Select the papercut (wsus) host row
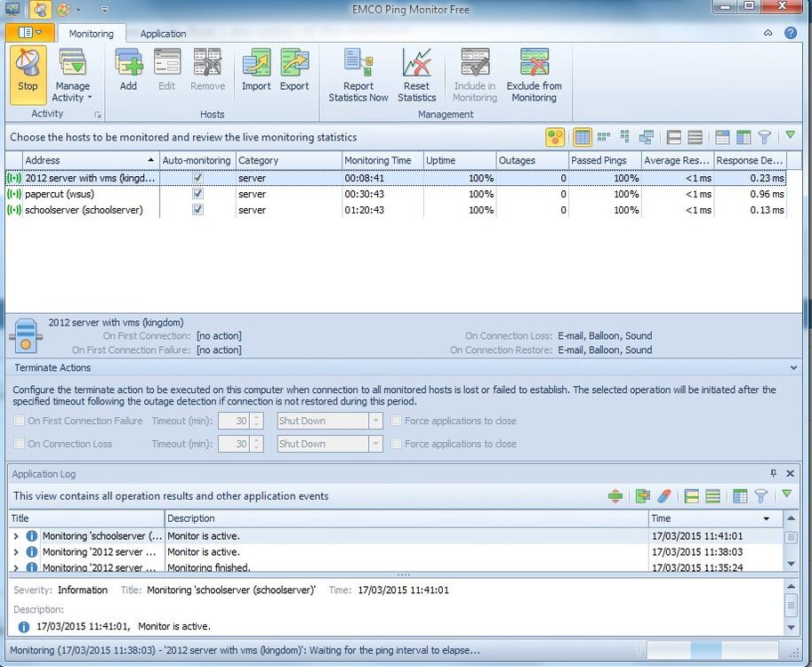The width and height of the screenshot is (812, 667). click(x=396, y=194)
